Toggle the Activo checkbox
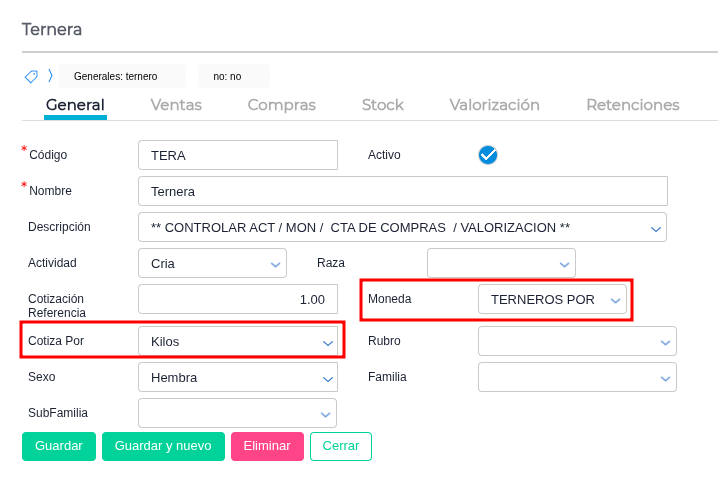Screen dimensions: 718x489 tap(488, 155)
